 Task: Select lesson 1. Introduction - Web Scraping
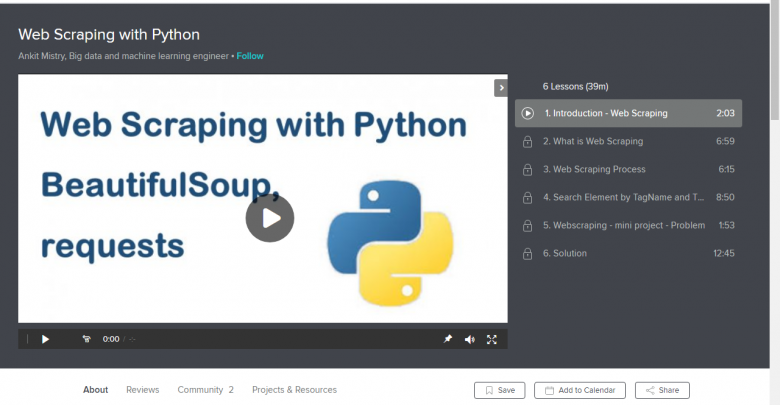tap(628, 113)
